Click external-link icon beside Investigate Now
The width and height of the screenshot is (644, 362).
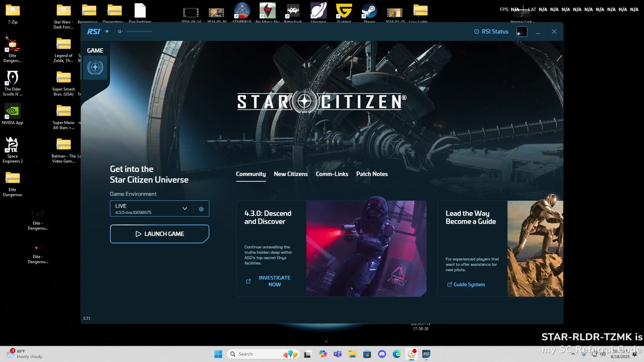point(249,281)
